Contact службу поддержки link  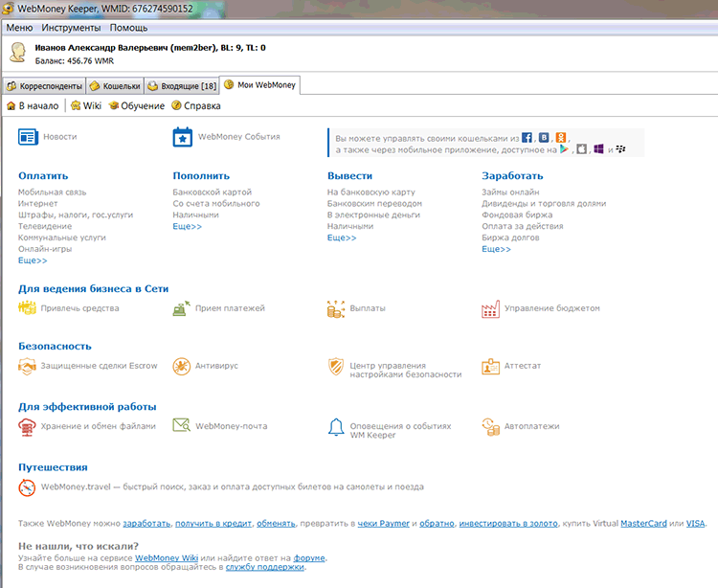pyautogui.click(x=264, y=567)
